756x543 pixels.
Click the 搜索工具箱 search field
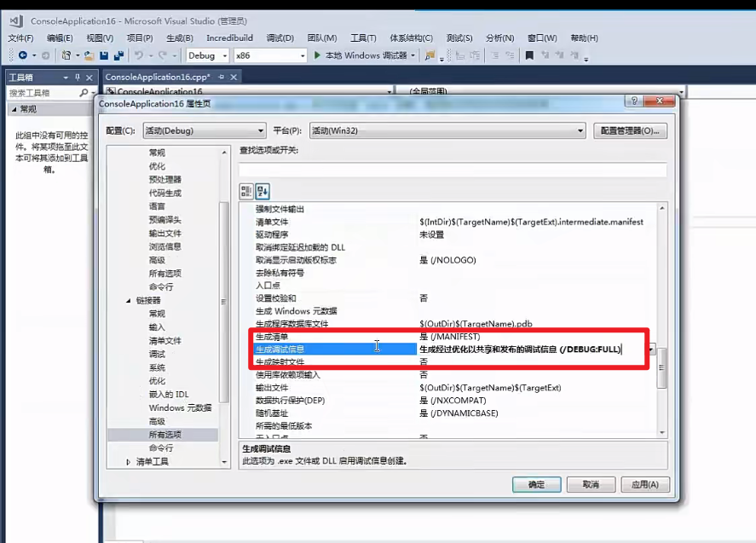[x=43, y=93]
